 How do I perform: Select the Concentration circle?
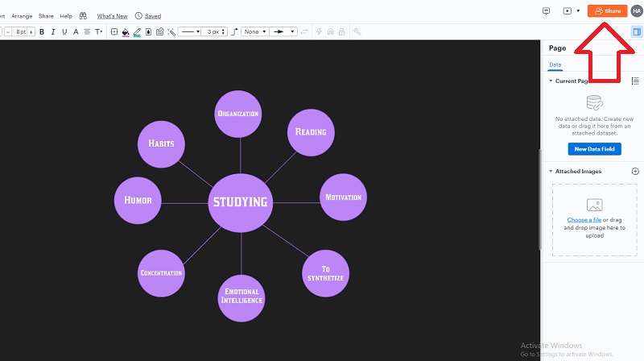pos(161,273)
